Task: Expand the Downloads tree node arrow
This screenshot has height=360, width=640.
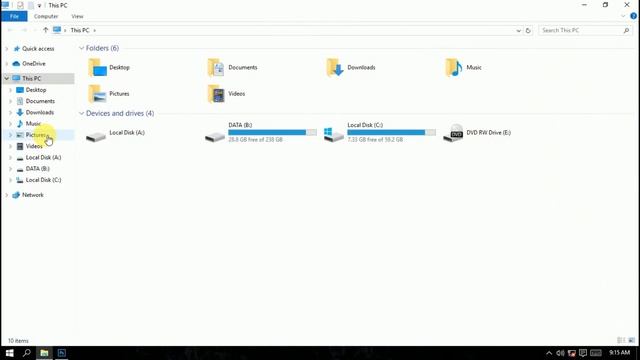Action: (11, 112)
